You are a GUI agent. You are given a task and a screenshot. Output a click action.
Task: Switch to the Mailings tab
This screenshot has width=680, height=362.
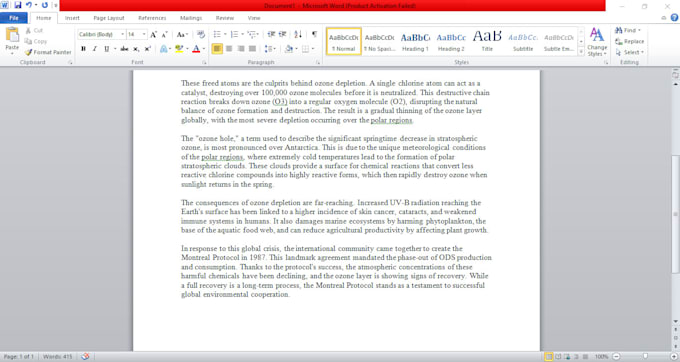pyautogui.click(x=191, y=18)
